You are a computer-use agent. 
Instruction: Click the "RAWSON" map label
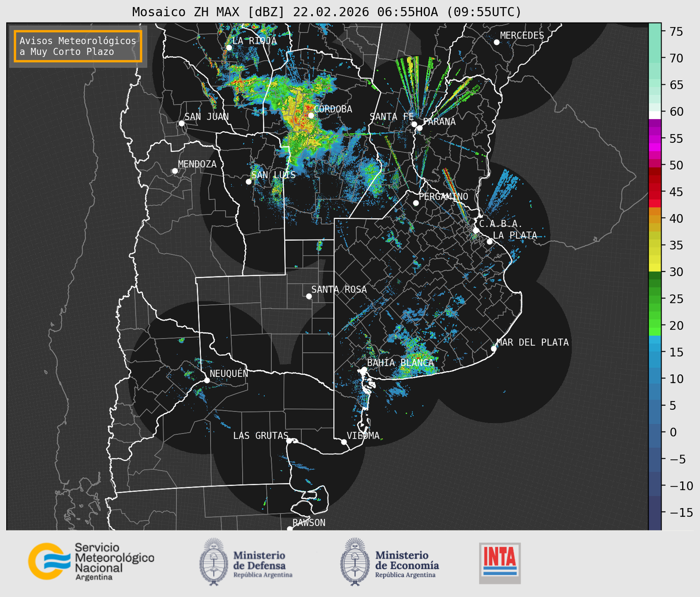click(309, 523)
